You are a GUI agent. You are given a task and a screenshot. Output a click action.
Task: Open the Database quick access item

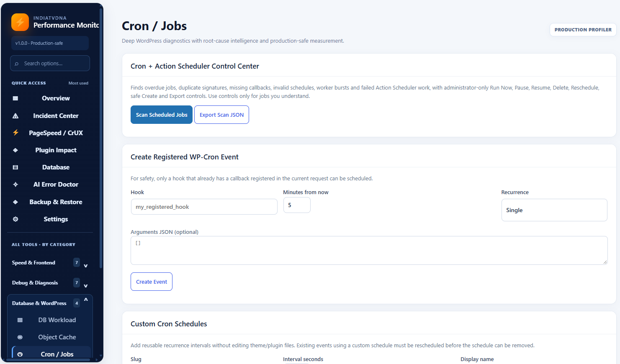(50, 167)
